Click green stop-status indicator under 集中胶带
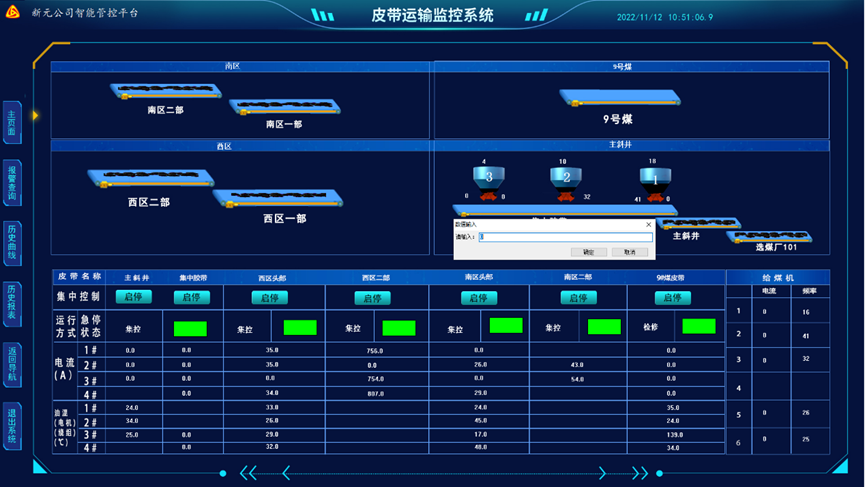 click(190, 329)
